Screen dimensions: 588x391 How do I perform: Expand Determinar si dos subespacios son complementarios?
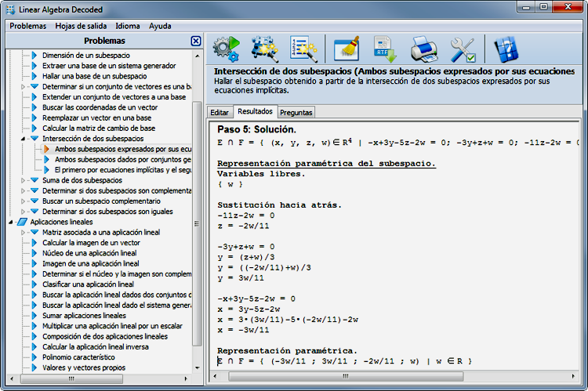coord(23,191)
